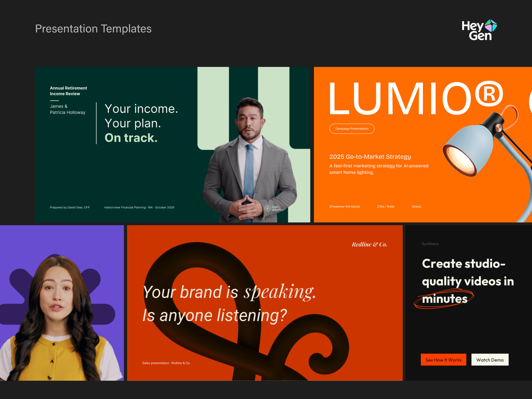Image resolution: width=532 pixels, height=399 pixels.
Task: Click the Presentation Templates heading
Action: point(93,29)
